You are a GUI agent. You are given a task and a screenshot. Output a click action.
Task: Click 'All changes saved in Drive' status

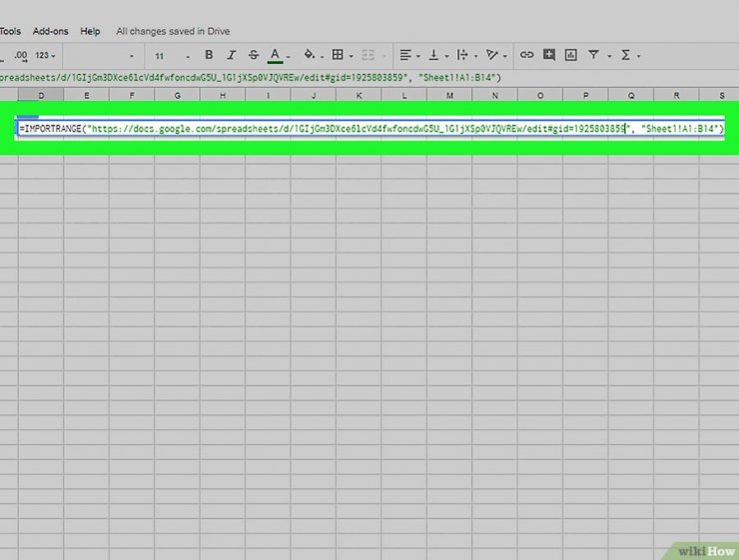coord(173,31)
